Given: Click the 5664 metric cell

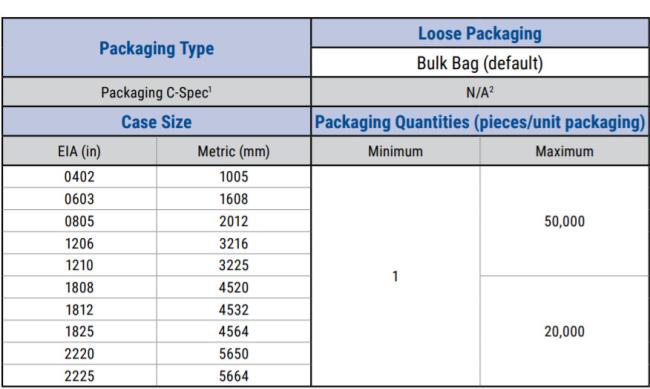Looking at the screenshot, I should 234,376.
